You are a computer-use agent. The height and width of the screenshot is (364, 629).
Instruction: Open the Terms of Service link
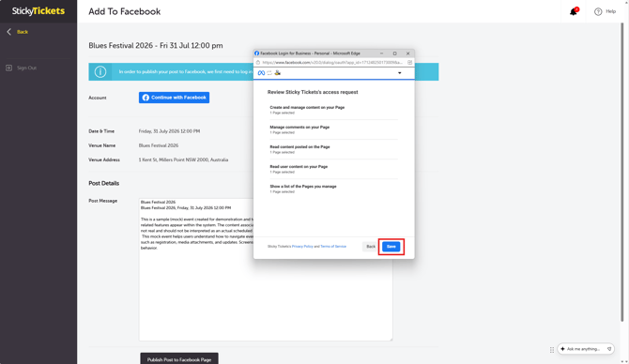(333, 247)
